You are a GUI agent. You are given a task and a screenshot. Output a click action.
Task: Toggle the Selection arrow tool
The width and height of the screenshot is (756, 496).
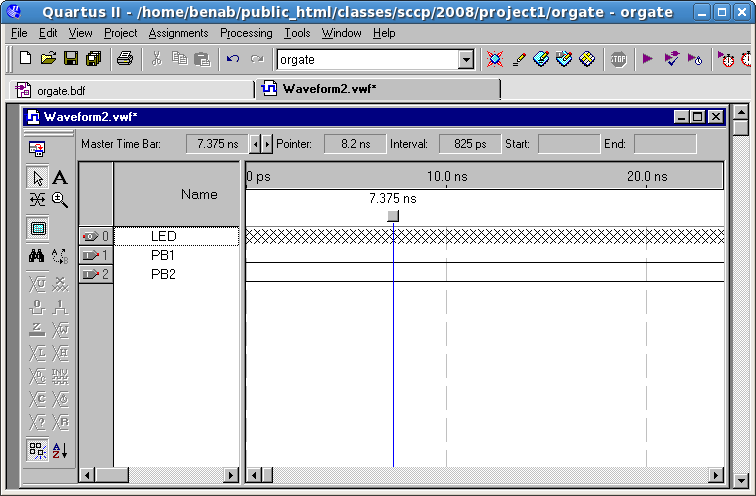[x=38, y=178]
